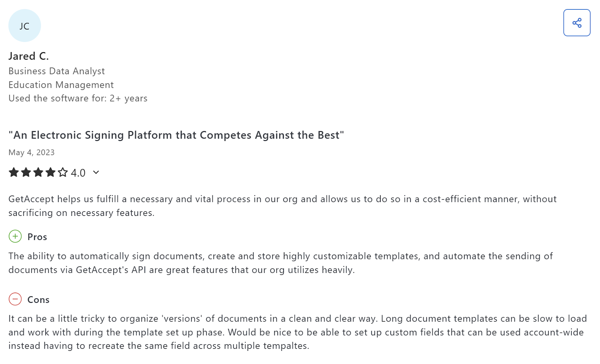Click the second filled rating star

(x=26, y=172)
